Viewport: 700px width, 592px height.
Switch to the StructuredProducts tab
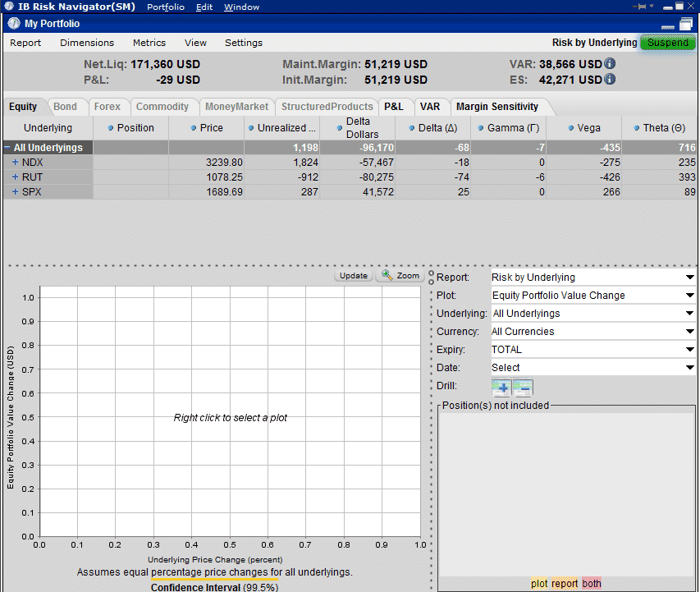click(327, 107)
